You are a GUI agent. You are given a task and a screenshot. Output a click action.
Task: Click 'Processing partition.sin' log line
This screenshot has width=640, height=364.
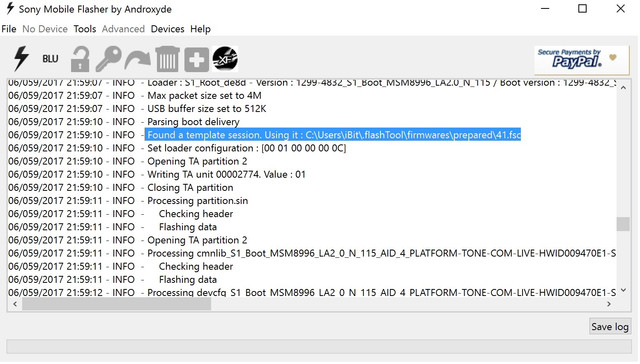point(198,201)
